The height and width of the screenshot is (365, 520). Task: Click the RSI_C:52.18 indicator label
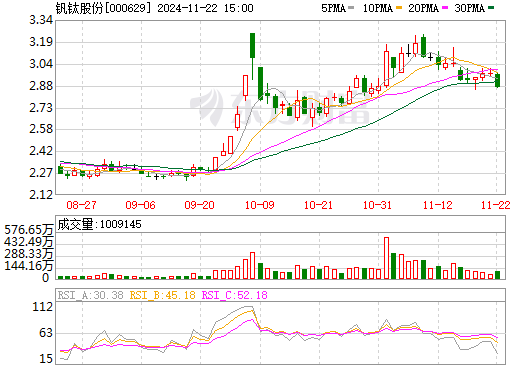pyautogui.click(x=235, y=295)
